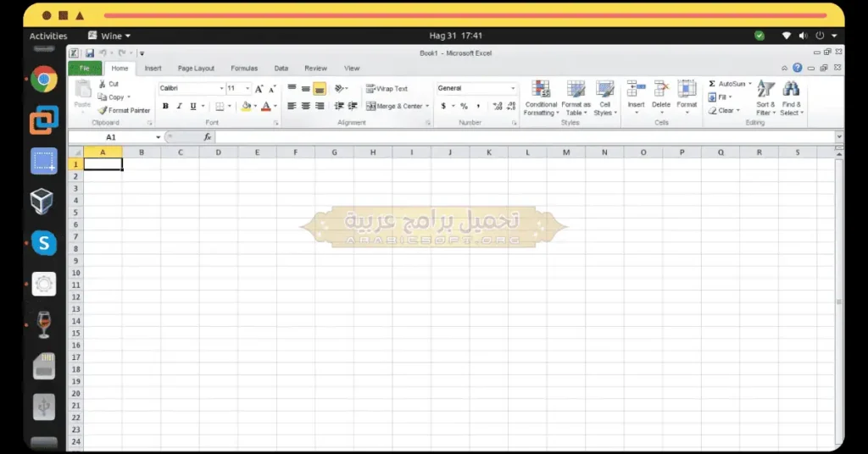
Task: Click the Fill button in Editing group
Action: tap(721, 97)
